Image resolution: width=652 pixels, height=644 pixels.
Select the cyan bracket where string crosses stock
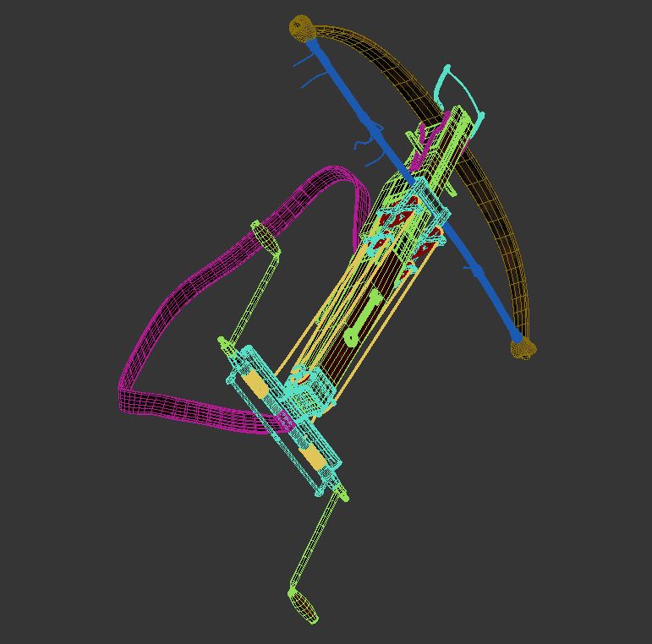tap(431, 205)
